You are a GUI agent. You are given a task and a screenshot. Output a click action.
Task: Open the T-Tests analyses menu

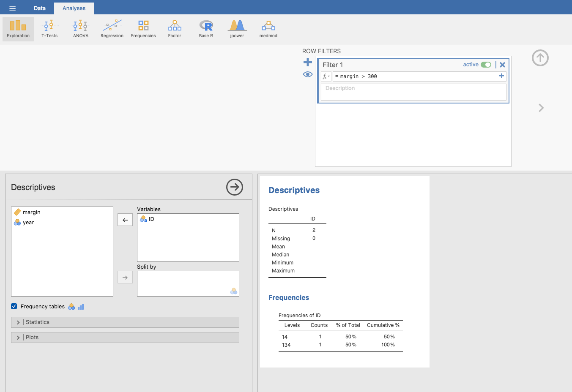49,29
